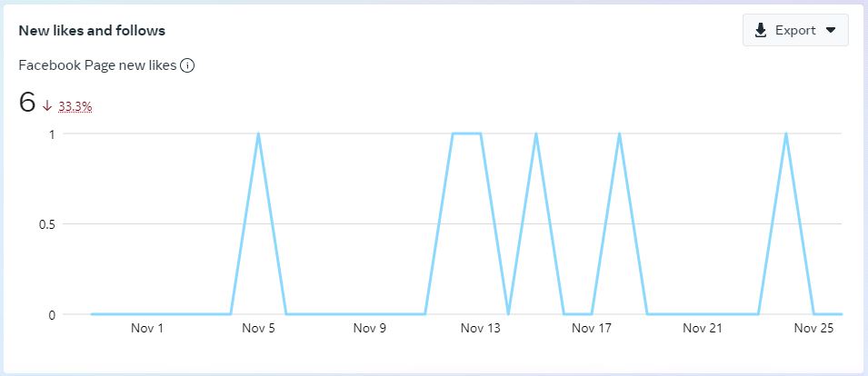Click the red down arrow trend icon

click(x=47, y=106)
